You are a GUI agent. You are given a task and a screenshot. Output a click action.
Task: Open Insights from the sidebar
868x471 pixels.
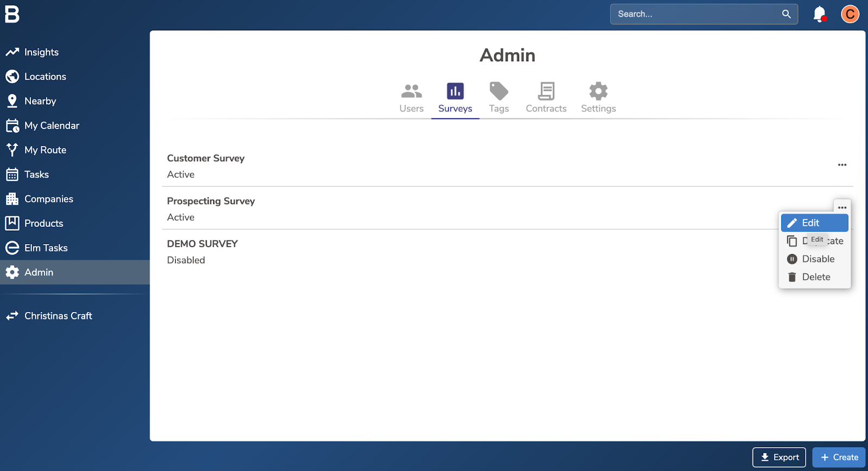coord(41,52)
